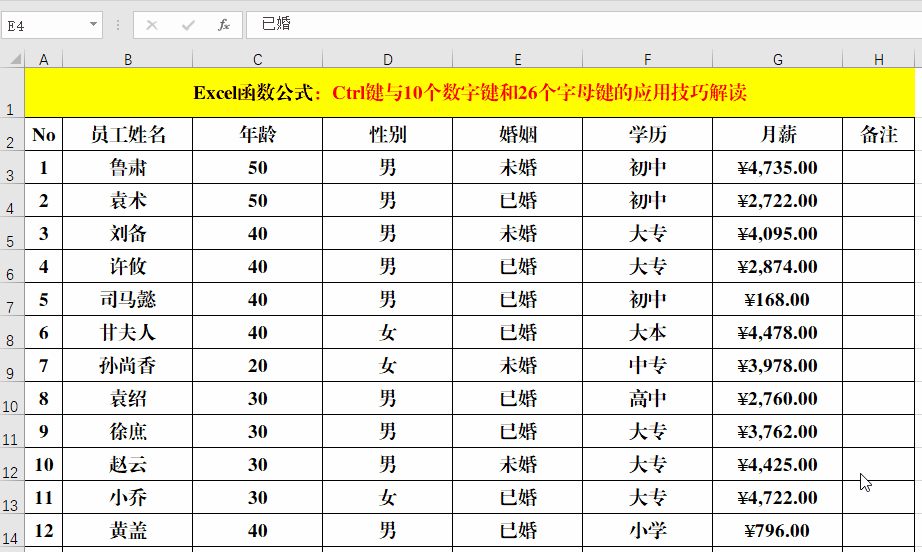
Task: Click education cell 中专 for 孙尚香
Action: tap(647, 365)
